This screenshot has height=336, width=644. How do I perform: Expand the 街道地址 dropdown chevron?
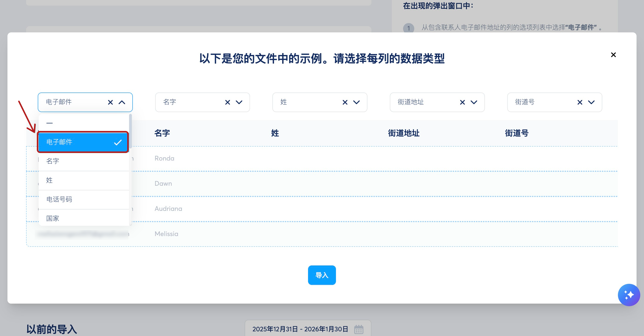pyautogui.click(x=474, y=102)
